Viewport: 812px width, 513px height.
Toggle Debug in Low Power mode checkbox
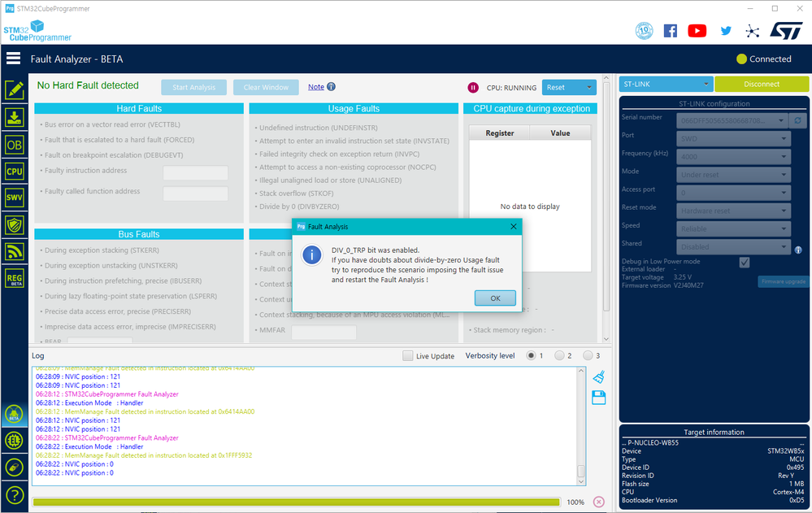(x=745, y=263)
